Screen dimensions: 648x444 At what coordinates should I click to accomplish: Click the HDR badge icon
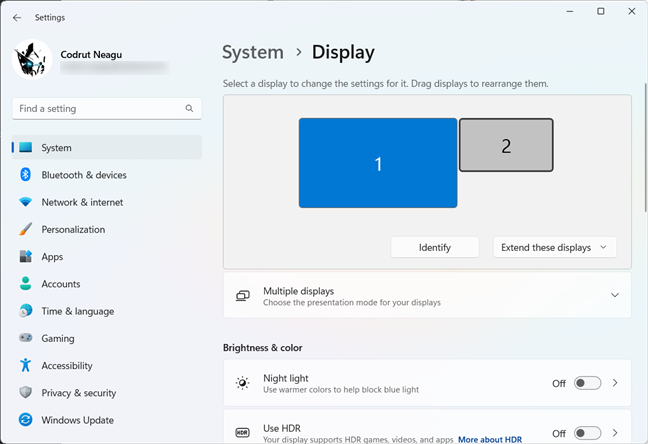tap(243, 433)
